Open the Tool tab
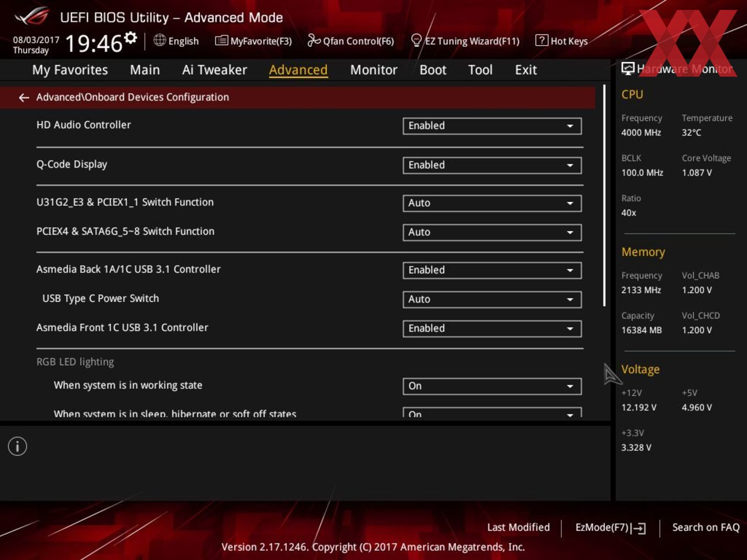747x560 pixels. pos(480,70)
